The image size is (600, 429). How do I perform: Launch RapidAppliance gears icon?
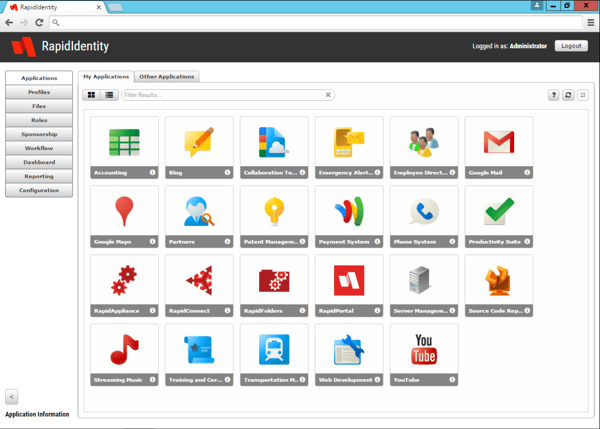[x=124, y=281]
